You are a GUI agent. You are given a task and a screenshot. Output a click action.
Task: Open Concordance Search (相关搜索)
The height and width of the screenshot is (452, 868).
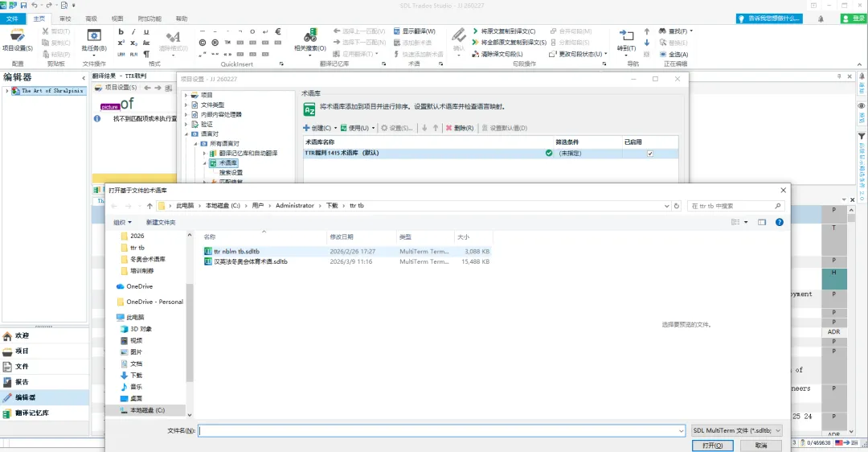310,40
